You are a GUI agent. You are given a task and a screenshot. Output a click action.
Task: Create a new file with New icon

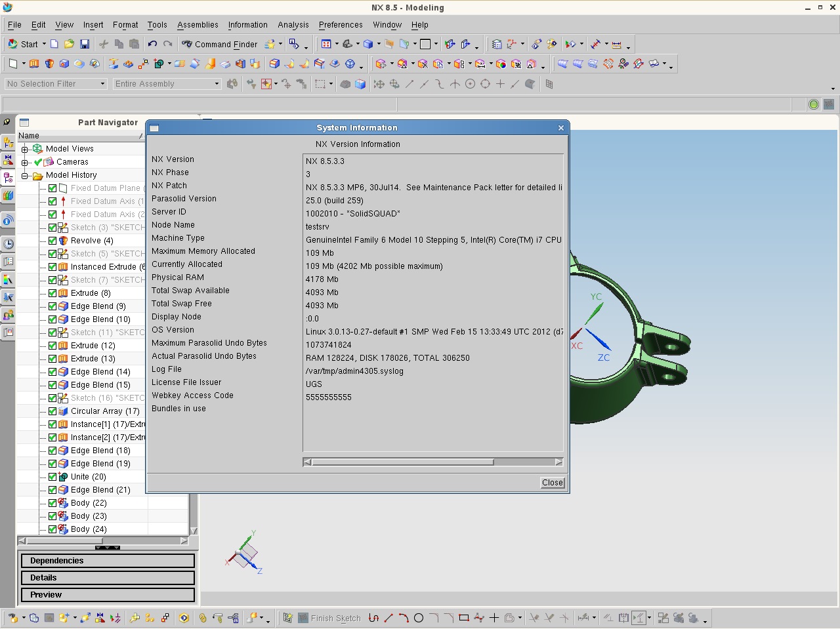54,45
